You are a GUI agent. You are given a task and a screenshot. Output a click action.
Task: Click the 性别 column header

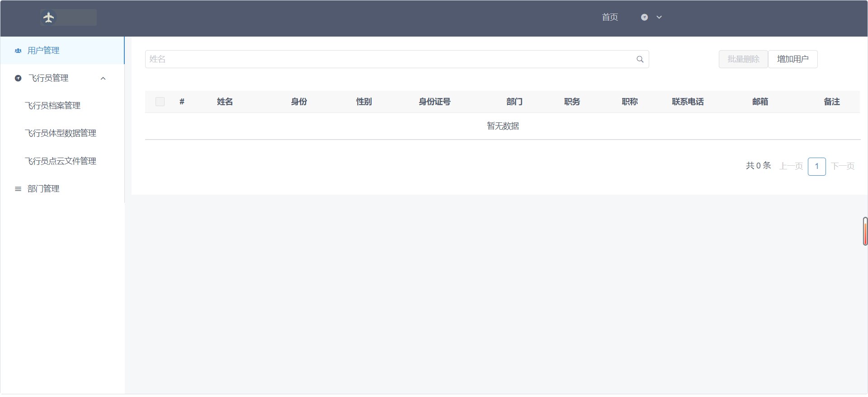pyautogui.click(x=364, y=102)
